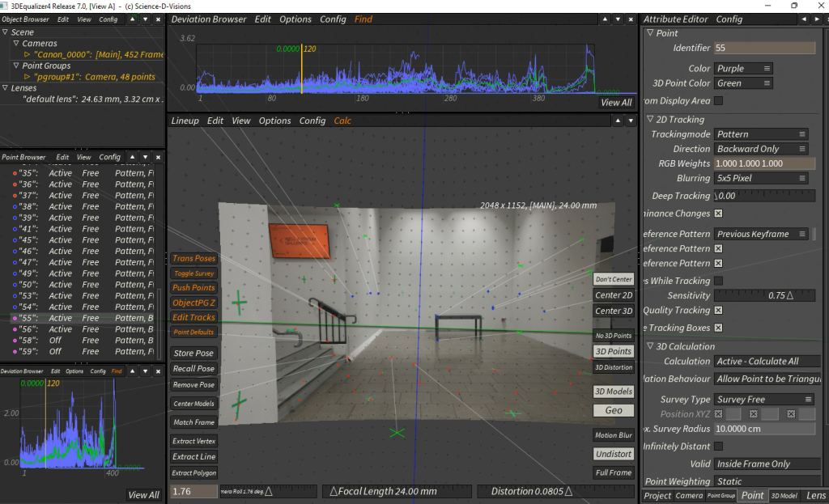The width and height of the screenshot is (829, 504).
Task: Toggle the 3D Points display button
Action: 614,351
